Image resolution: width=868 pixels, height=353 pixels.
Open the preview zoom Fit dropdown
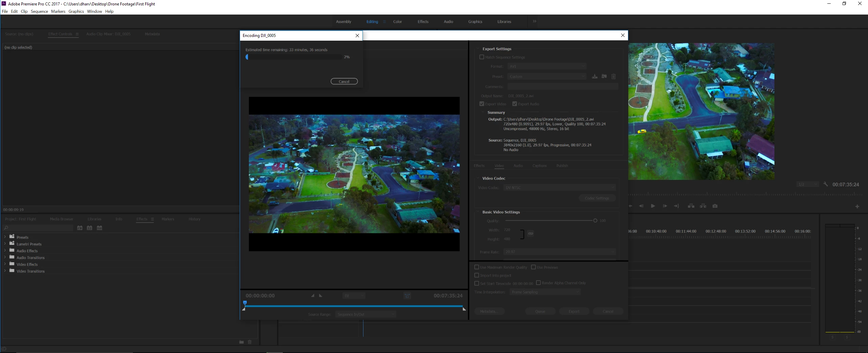(354, 296)
